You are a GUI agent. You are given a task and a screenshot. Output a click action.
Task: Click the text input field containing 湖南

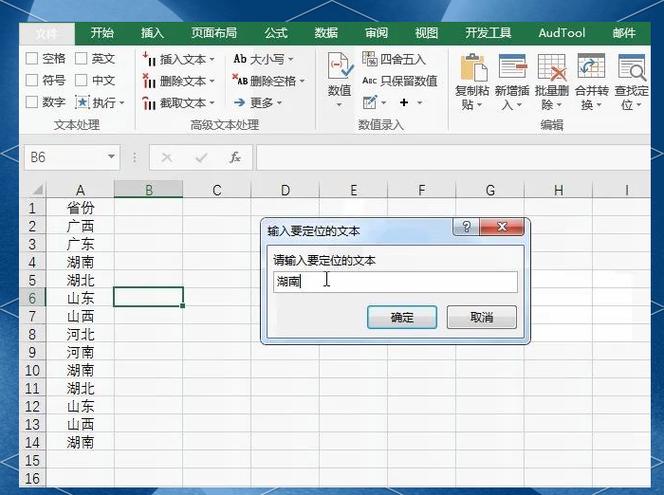point(395,282)
